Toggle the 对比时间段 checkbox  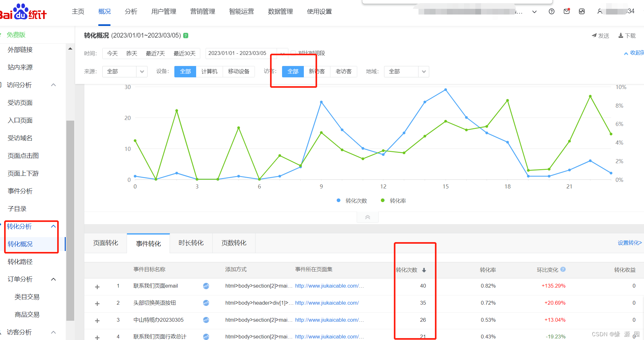point(293,53)
